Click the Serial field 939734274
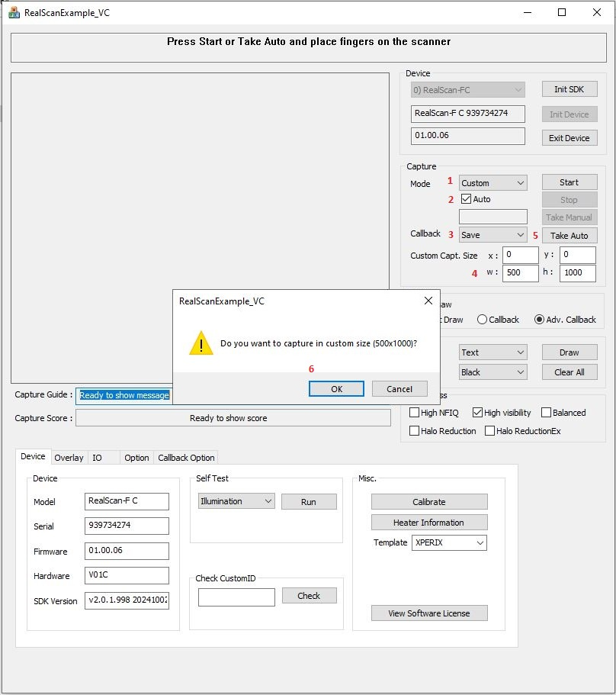Image resolution: width=616 pixels, height=695 pixels. coord(127,526)
